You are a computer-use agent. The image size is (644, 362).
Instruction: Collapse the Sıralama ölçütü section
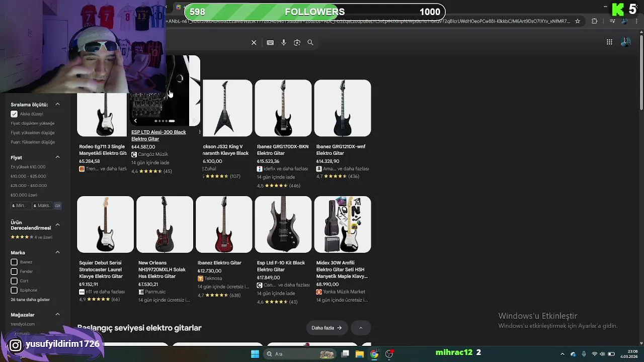(x=57, y=105)
